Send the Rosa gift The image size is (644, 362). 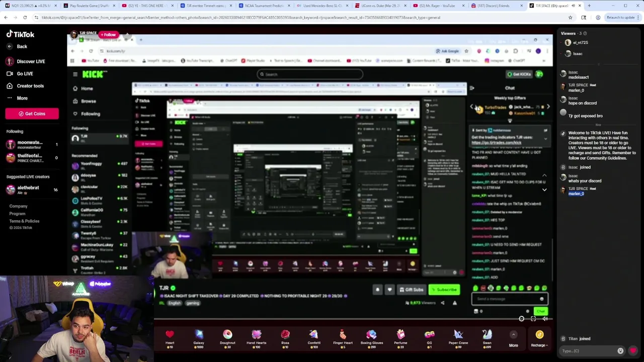point(285,338)
